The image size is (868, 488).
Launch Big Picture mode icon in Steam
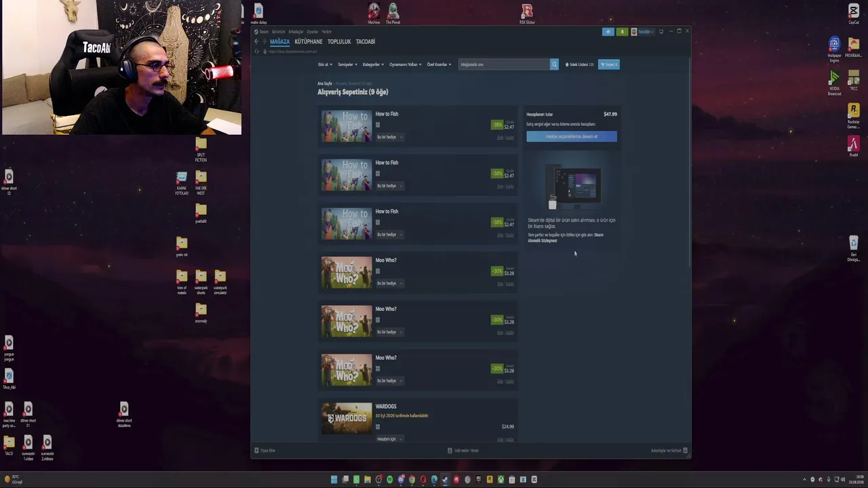(x=661, y=31)
